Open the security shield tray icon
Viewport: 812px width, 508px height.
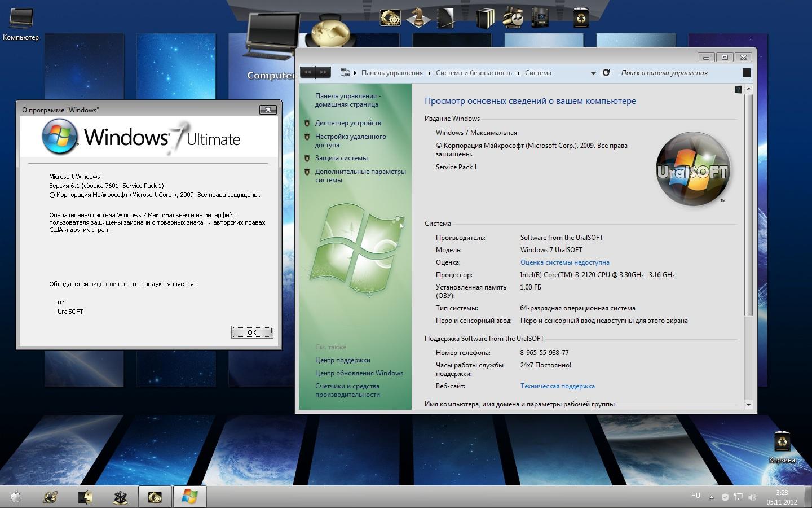click(725, 497)
